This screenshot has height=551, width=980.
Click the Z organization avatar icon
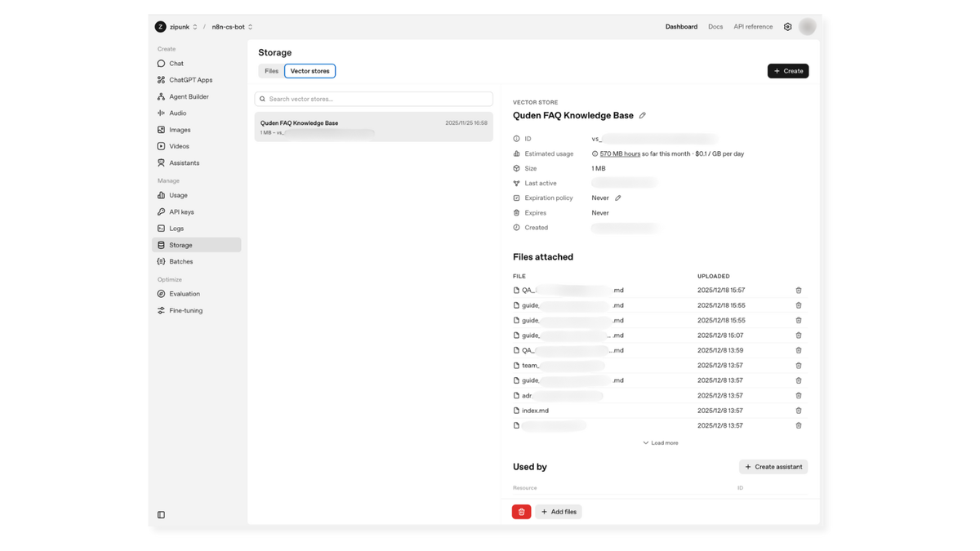[x=161, y=27]
